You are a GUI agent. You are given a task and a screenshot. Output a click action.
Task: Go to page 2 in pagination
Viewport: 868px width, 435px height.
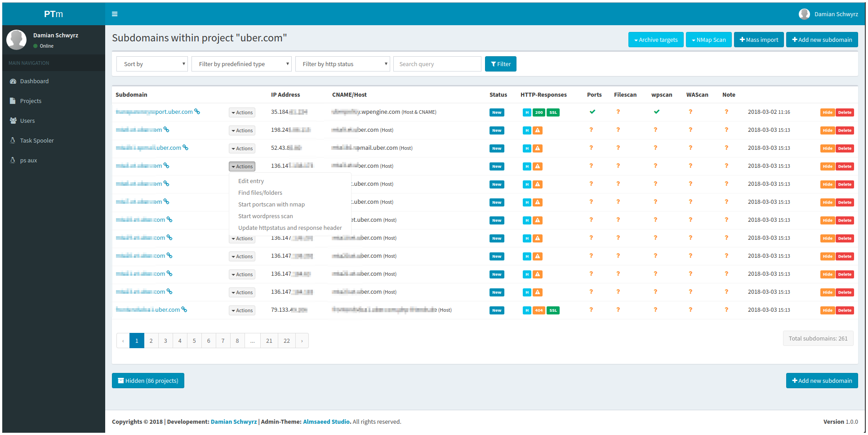pyautogui.click(x=151, y=341)
